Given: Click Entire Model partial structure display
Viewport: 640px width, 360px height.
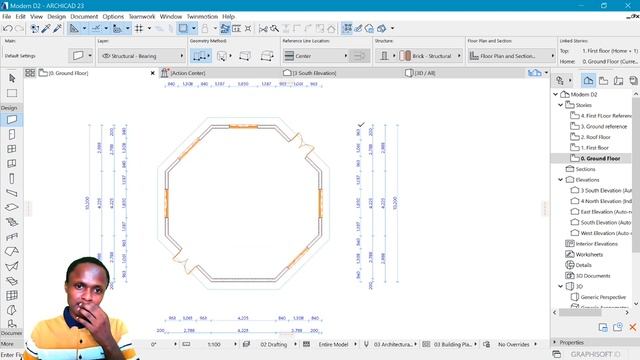Looking at the screenshot, I should (333, 344).
